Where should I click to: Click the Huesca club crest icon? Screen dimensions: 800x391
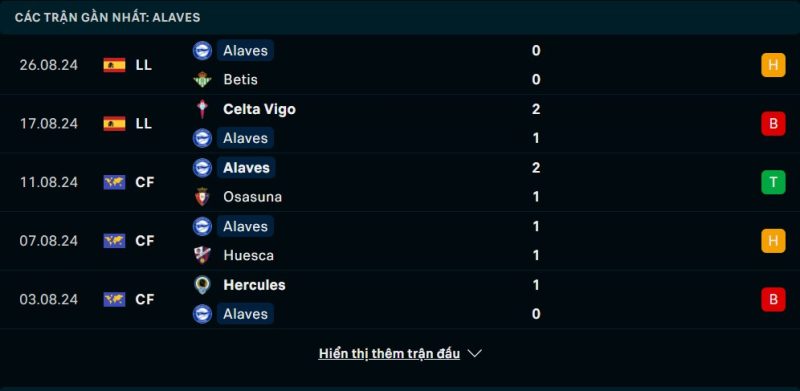click(203, 255)
